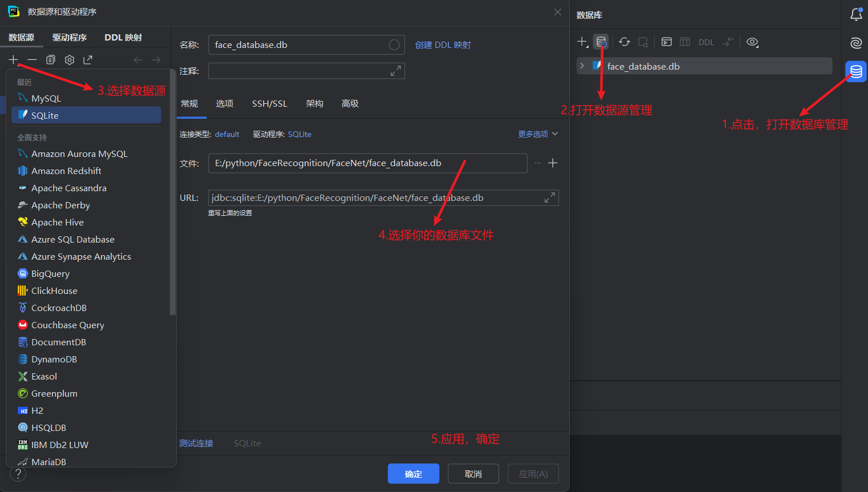Open the query console from the database toolbar
868x492 pixels.
click(x=667, y=42)
